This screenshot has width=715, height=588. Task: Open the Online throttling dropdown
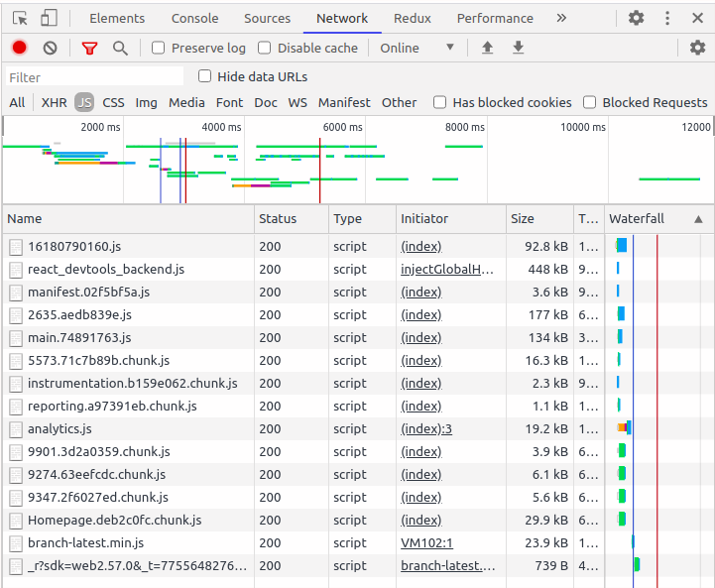(417, 48)
